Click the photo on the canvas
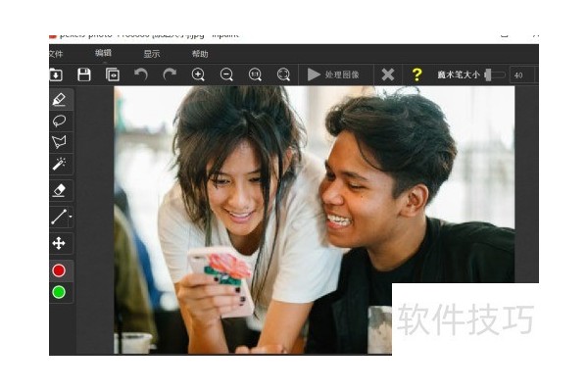The width and height of the screenshot is (588, 392). coord(314,220)
